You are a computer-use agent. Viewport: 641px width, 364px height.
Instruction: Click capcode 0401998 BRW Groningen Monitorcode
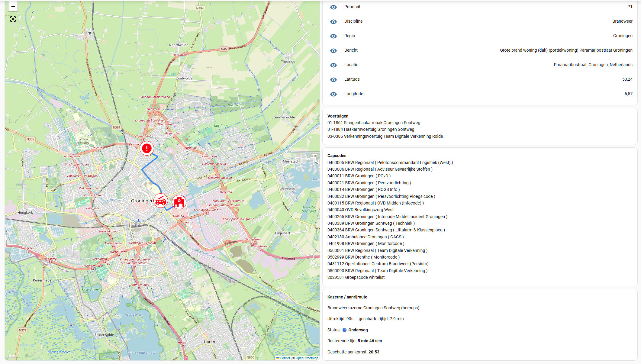coord(366,243)
